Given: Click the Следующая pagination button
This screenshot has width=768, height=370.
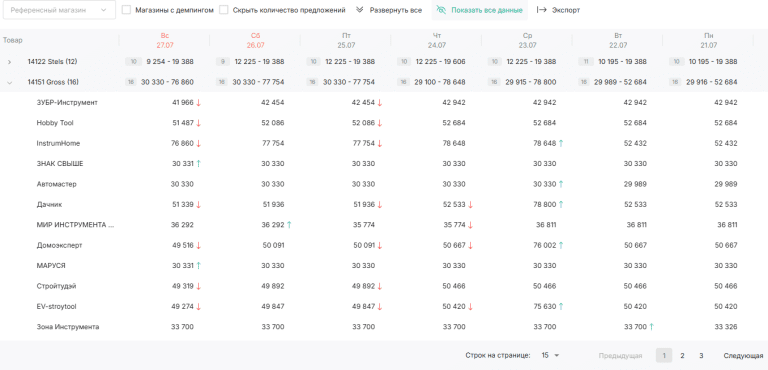Looking at the screenshot, I should click(x=743, y=355).
